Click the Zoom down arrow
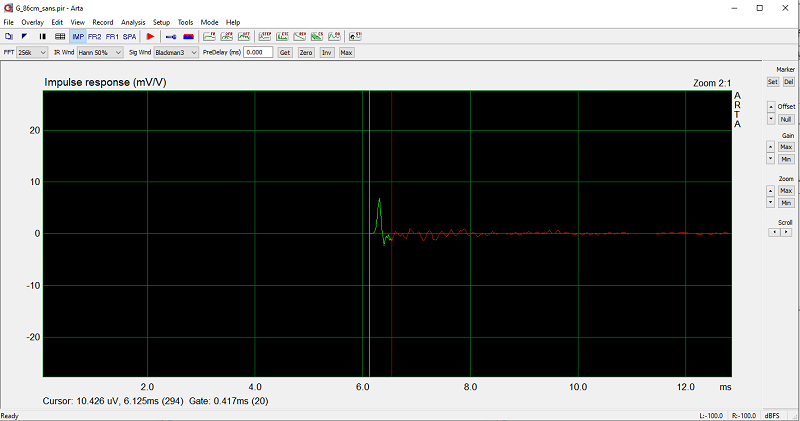Screen dimensions: 800x421 click(x=770, y=203)
